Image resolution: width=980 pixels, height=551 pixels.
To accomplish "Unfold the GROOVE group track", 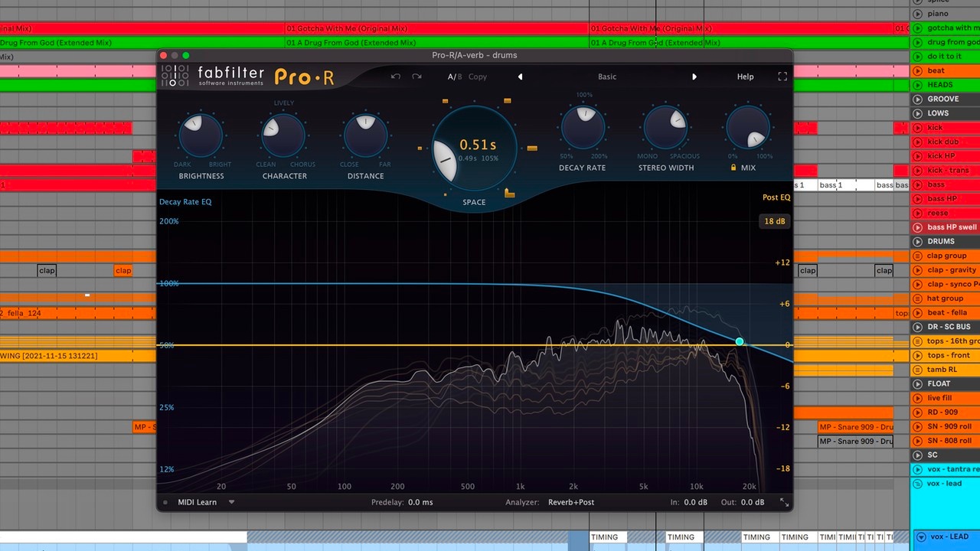I will tap(917, 99).
